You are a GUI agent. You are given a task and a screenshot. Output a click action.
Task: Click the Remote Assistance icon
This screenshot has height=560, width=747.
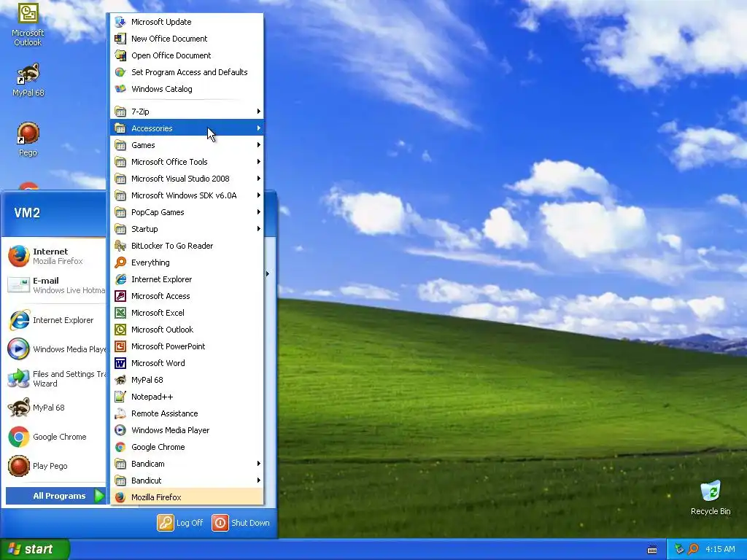click(x=120, y=413)
